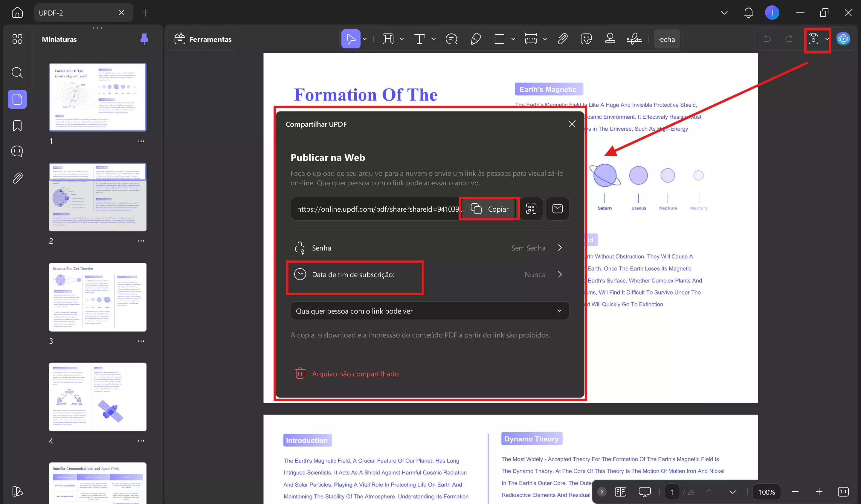The width and height of the screenshot is (861, 504).
Task: Zoom in with plus button
Action: tap(819, 492)
